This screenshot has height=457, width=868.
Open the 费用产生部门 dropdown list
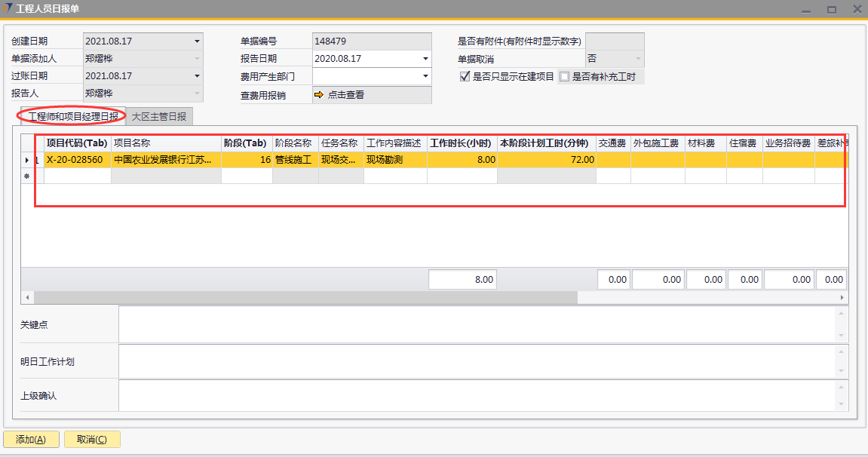coord(425,76)
